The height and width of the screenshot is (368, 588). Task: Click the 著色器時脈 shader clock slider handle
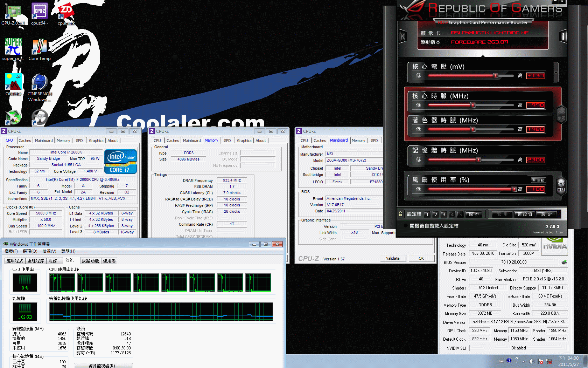click(x=473, y=129)
